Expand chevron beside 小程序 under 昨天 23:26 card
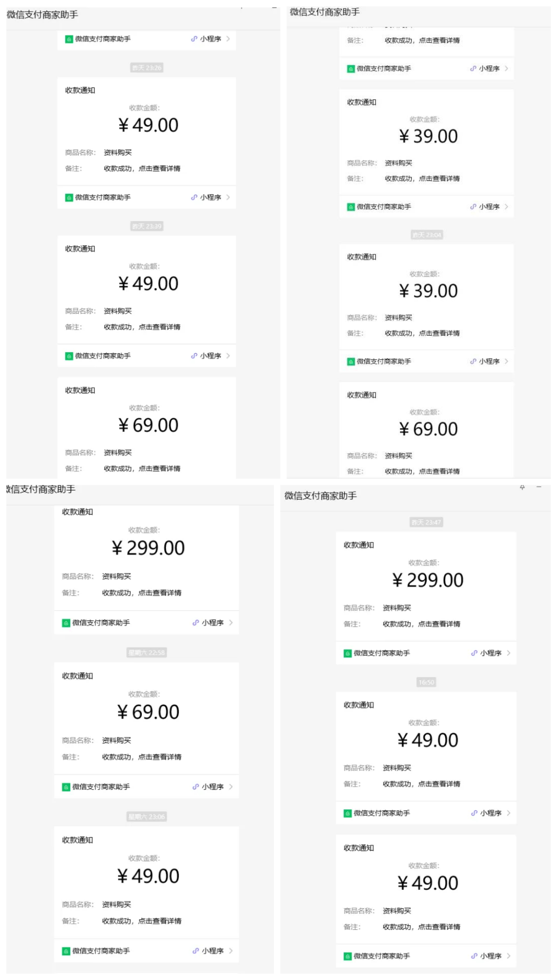Viewport: 557px width, 980px height. coord(228,197)
